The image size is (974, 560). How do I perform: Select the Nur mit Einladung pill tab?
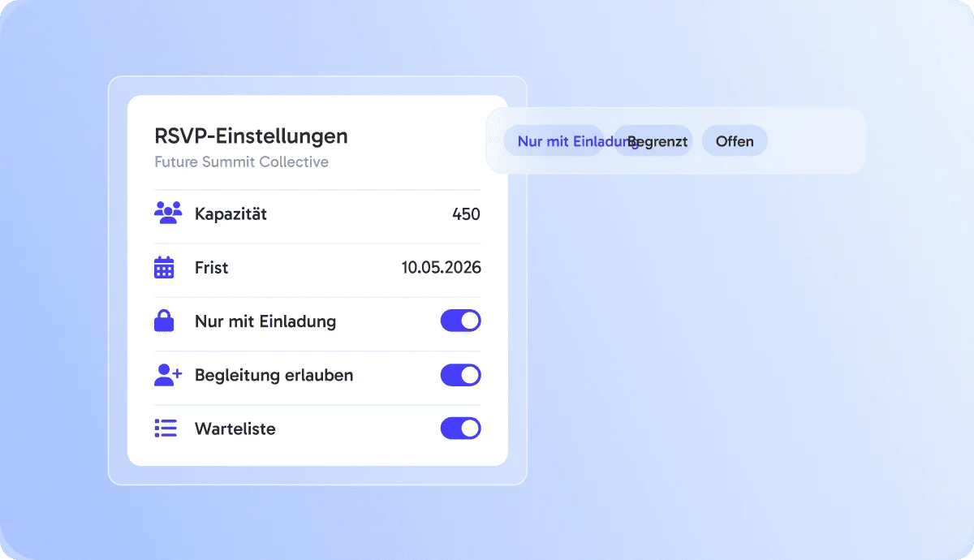tap(554, 140)
